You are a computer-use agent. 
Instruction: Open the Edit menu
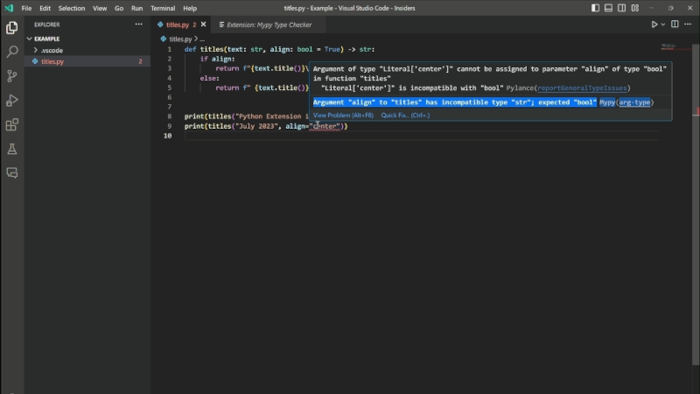(x=45, y=8)
